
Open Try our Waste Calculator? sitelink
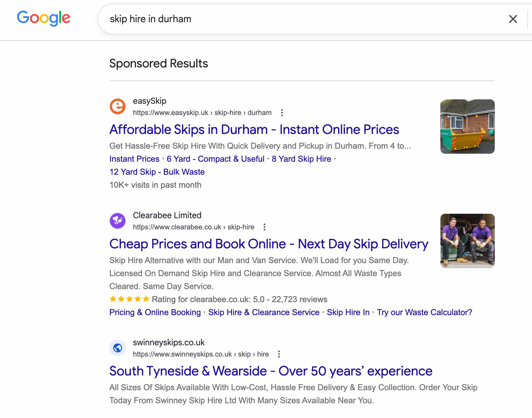pos(424,312)
